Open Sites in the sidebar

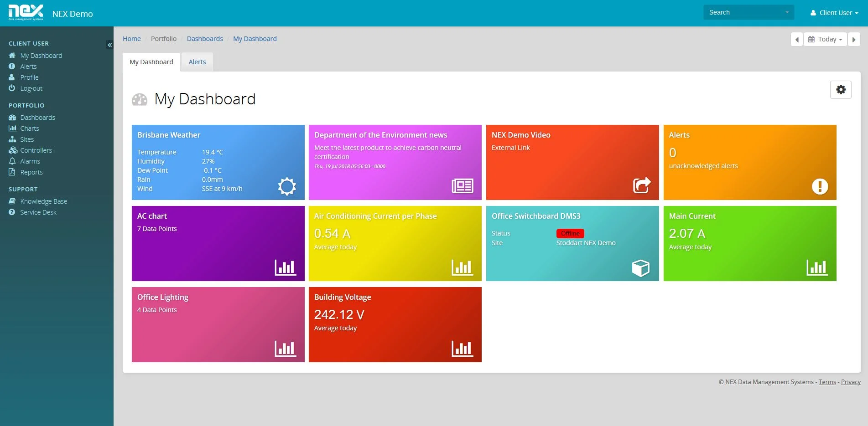27,139
